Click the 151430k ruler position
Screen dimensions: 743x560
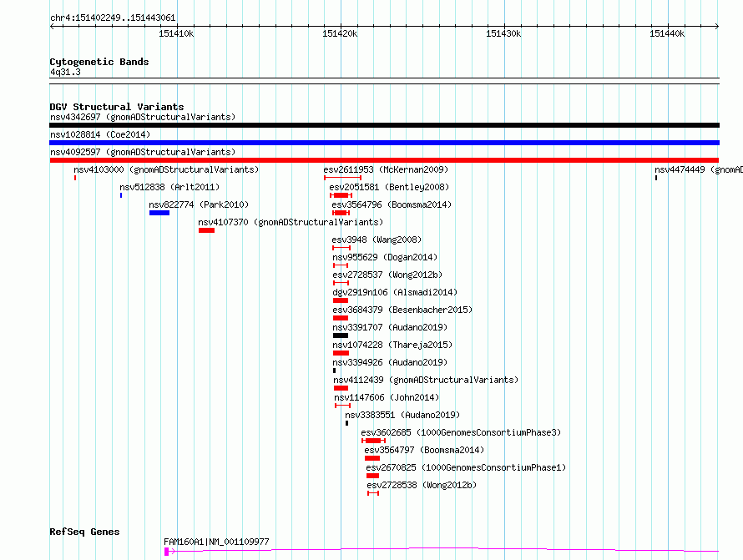click(x=503, y=33)
